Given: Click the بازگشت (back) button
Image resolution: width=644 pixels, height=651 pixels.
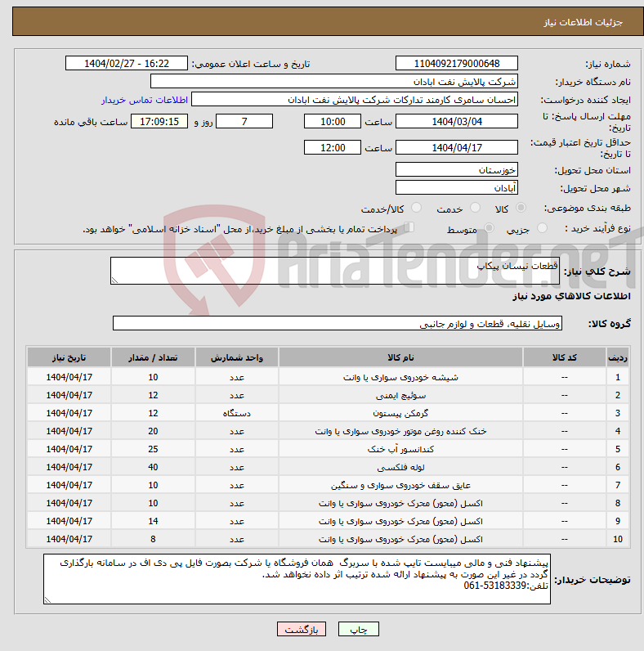Looking at the screenshot, I should (x=302, y=630).
